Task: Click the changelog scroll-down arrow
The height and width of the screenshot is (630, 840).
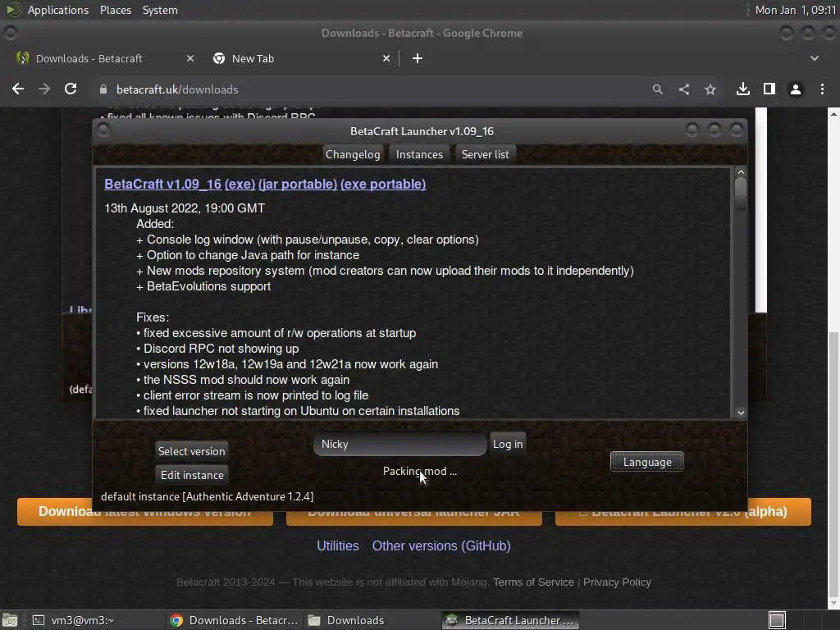Action: tap(741, 413)
